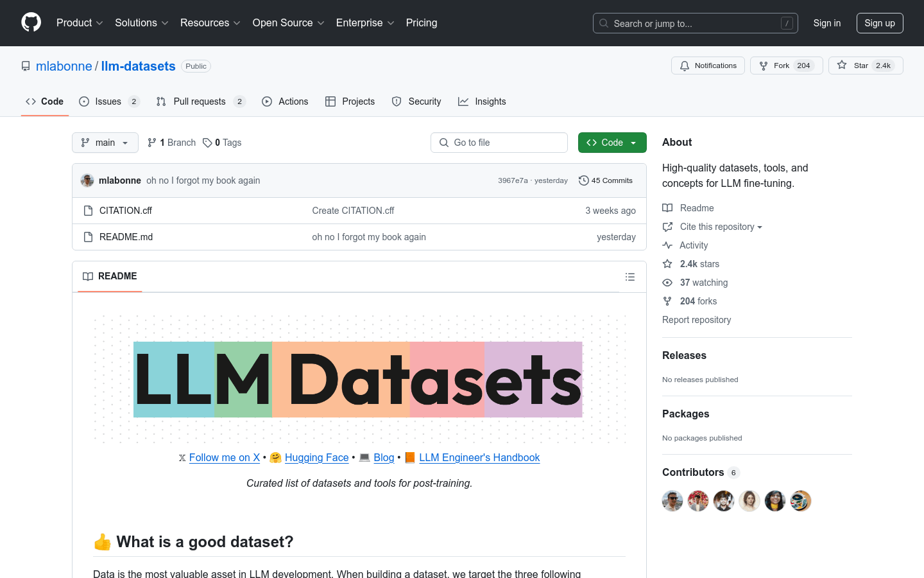Click the Sign up button

click(880, 23)
